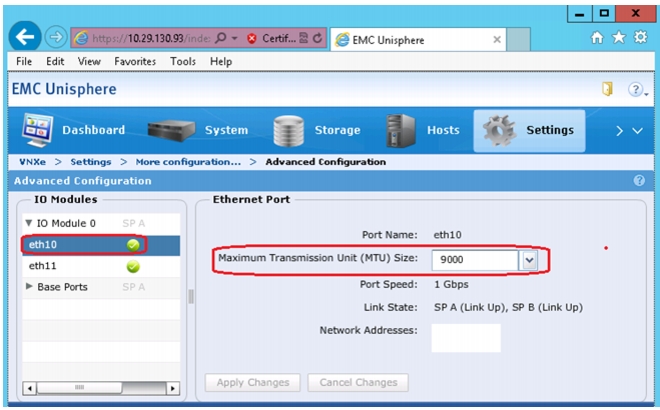Open Advanced Configuration help icon

click(639, 181)
